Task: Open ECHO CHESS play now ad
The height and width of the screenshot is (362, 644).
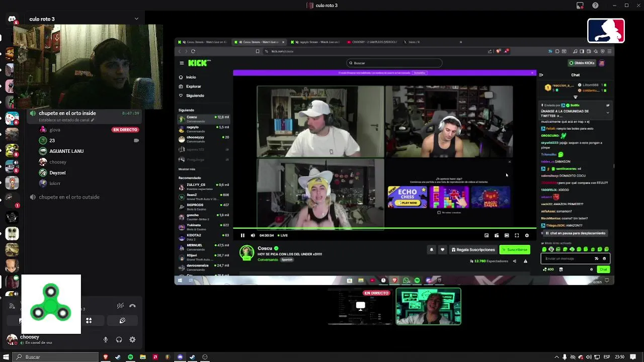Action: click(x=407, y=197)
